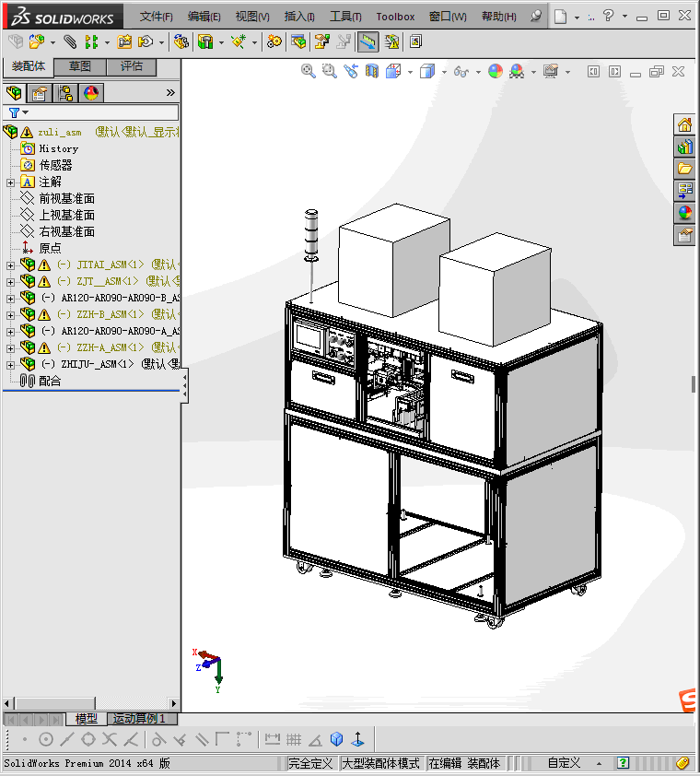The height and width of the screenshot is (776, 700).
Task: Open Design Library icon in task pane
Action: coord(684,147)
